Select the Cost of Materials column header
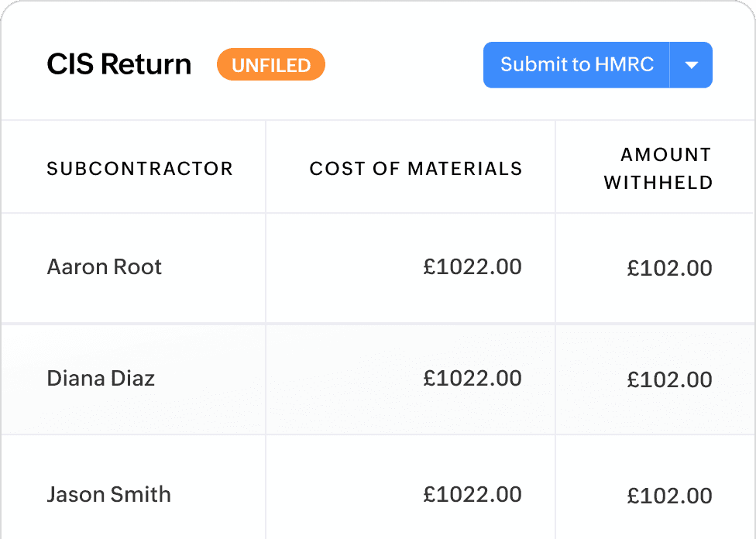This screenshot has height=539, width=756. click(x=416, y=169)
